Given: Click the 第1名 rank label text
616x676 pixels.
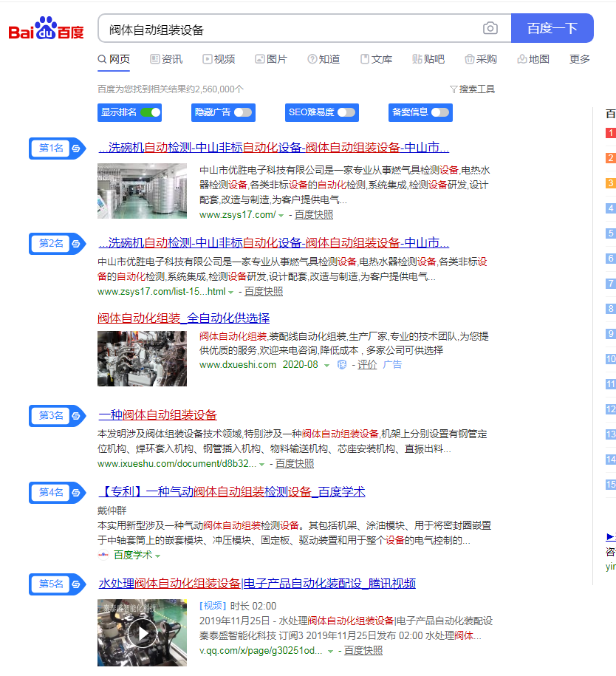Looking at the screenshot, I should coord(51,148).
